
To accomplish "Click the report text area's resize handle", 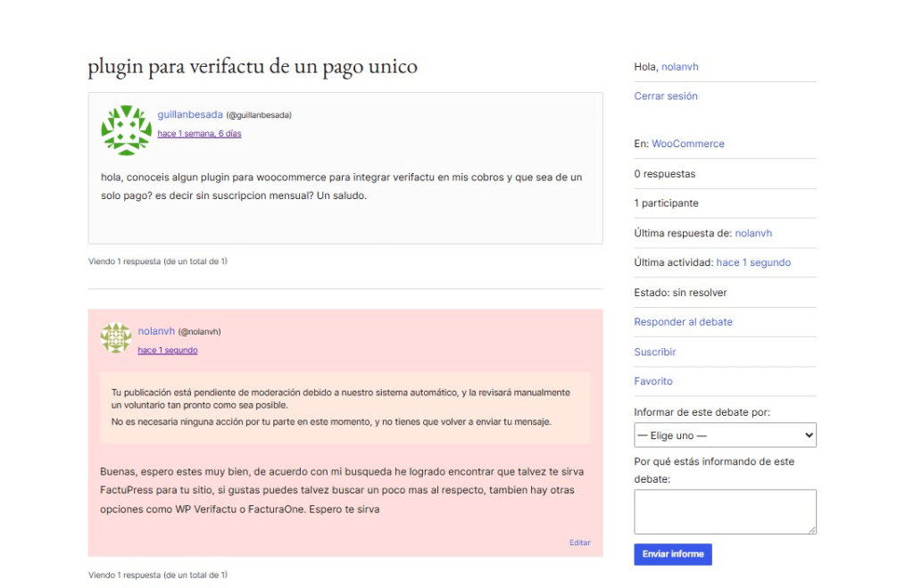I will coord(811,529).
